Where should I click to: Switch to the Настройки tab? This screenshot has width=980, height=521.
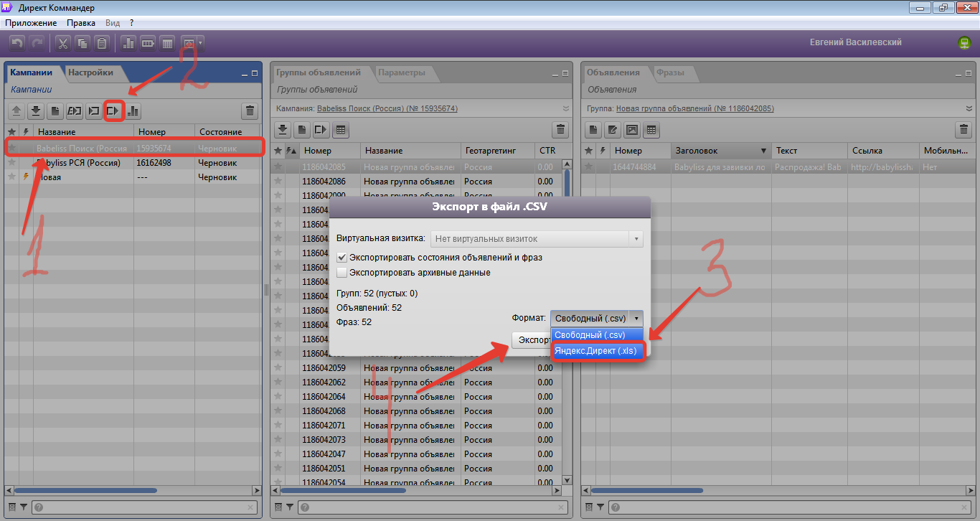(x=90, y=72)
